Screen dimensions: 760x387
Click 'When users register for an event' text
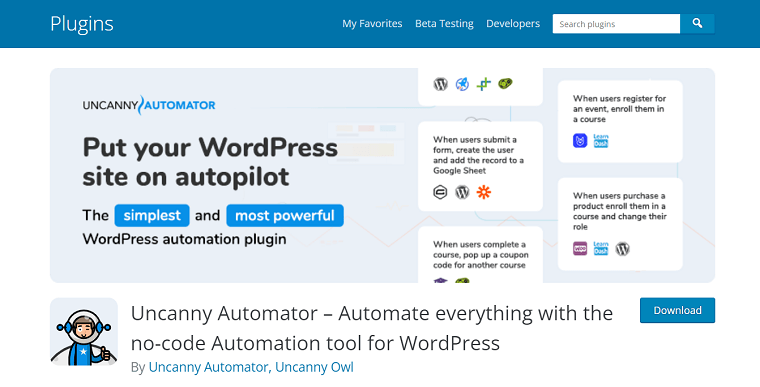[x=619, y=109]
